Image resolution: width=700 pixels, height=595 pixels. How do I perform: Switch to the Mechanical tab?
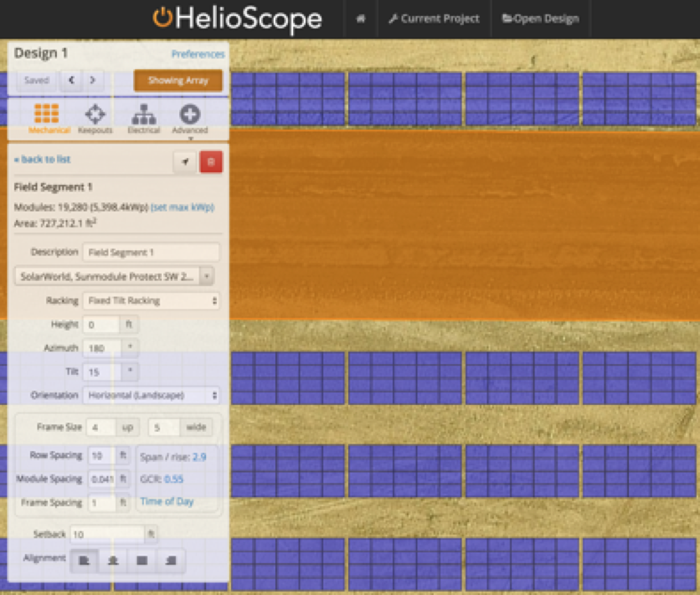click(x=48, y=118)
